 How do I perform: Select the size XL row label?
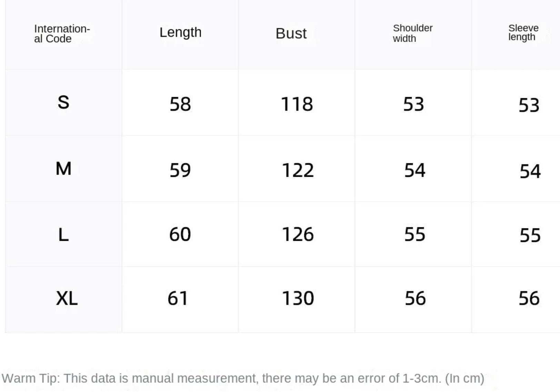67,298
